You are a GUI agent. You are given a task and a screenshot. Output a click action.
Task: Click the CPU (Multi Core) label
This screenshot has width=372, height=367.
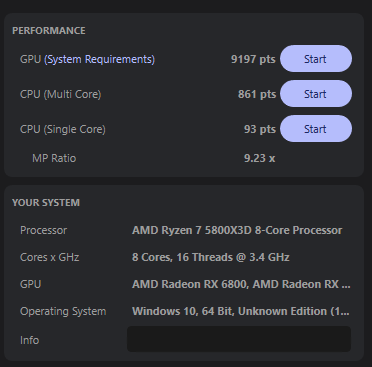pos(60,94)
